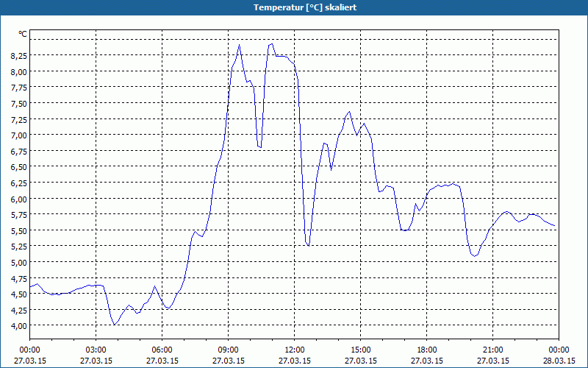
Task: Click the '4,25' y-axis value
Action: click(19, 311)
